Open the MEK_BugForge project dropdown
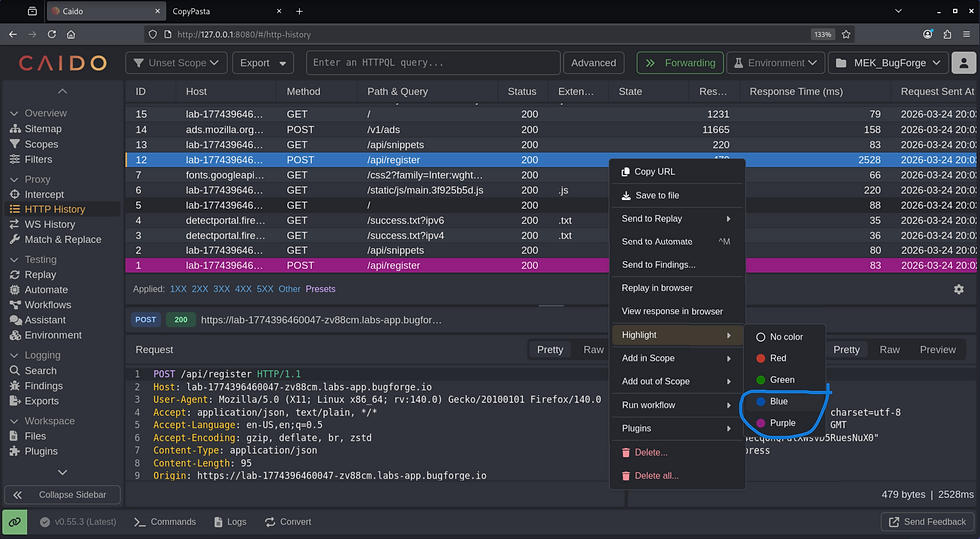Screen dimensions: 980x539 (888, 63)
